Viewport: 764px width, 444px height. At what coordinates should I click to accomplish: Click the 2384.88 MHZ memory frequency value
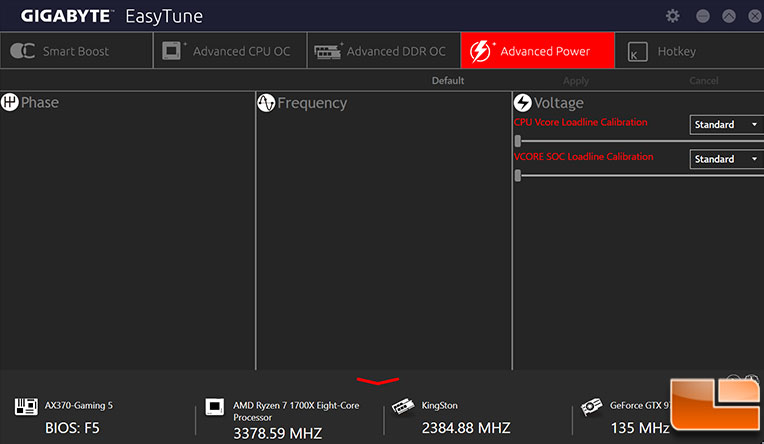click(466, 428)
